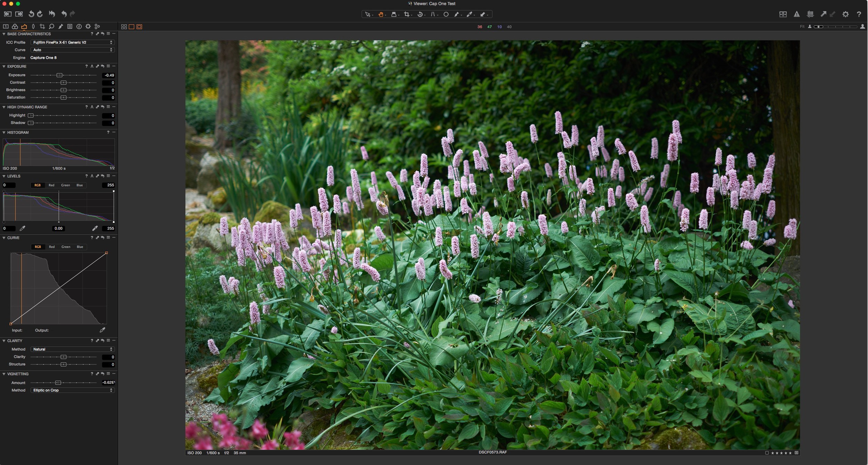Click auto-adjust 'A' button in Exposure panel

92,66
